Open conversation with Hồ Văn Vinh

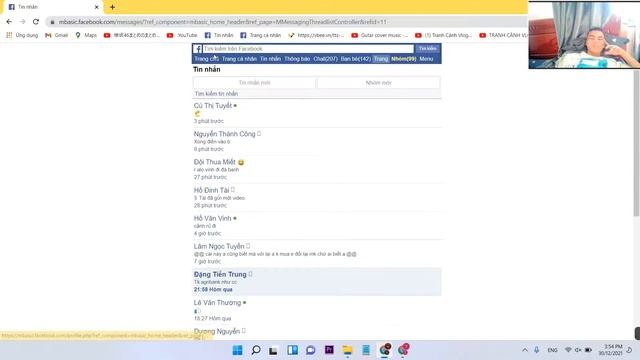(212, 218)
